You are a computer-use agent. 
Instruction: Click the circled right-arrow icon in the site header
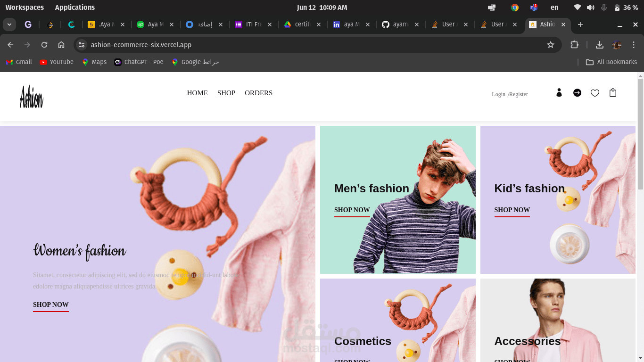coord(577,93)
